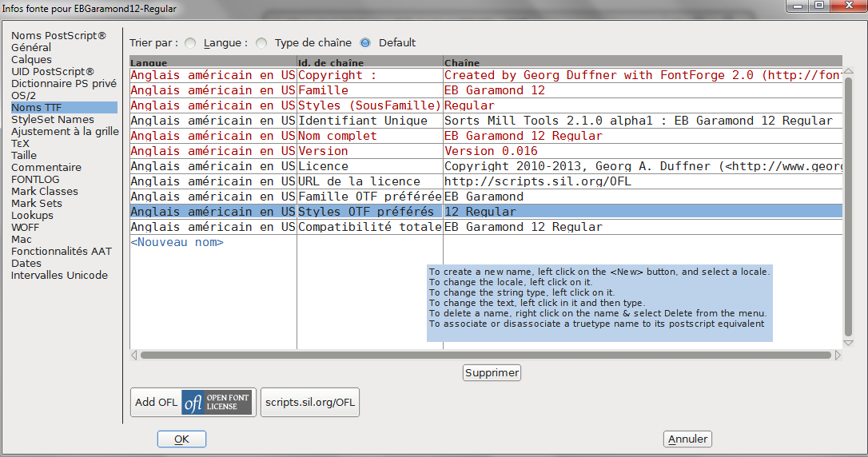Screen dimensions: 868x457
Task: Open Ajustement à la grille section
Action: point(65,132)
